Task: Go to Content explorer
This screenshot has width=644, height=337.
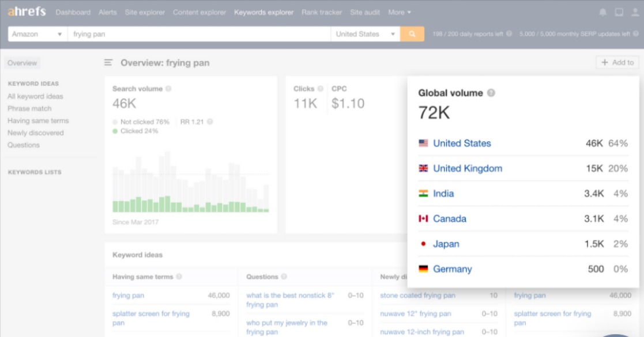Action: click(199, 12)
